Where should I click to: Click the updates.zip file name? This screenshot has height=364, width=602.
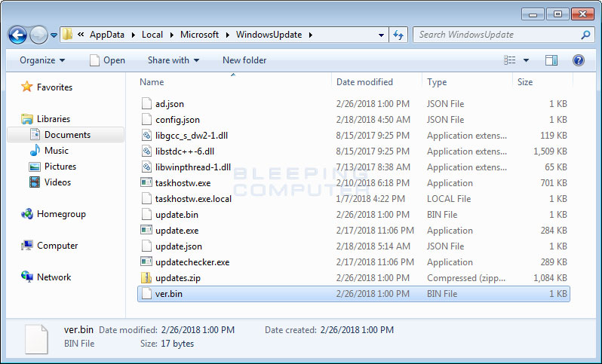[178, 278]
